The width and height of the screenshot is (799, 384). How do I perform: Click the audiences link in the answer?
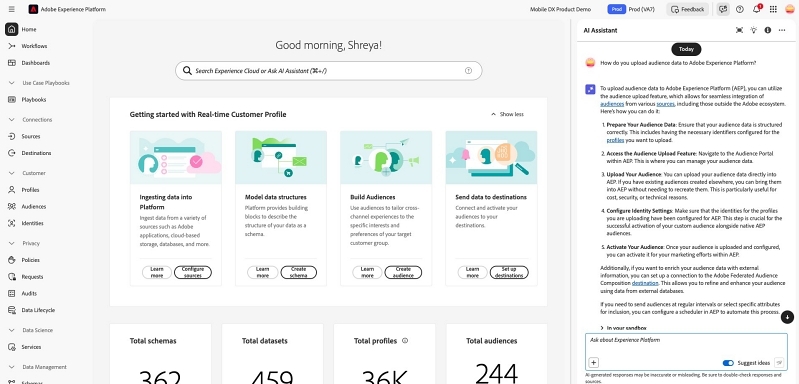[612, 103]
